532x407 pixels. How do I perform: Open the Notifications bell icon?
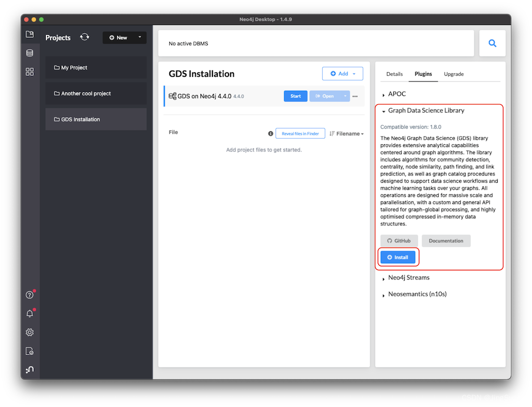pos(30,314)
